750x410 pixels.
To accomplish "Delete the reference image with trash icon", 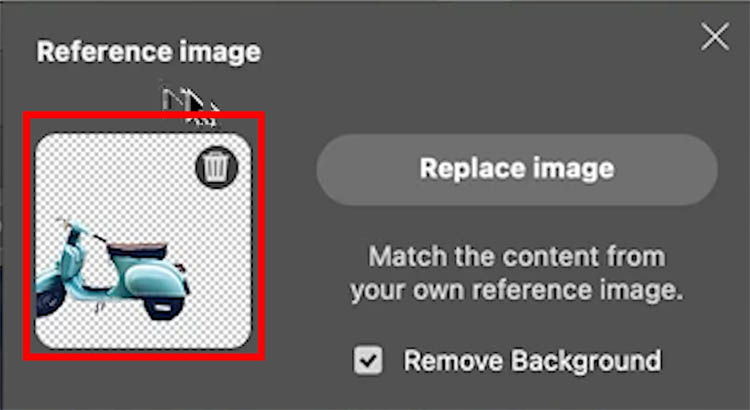I will (216, 167).
